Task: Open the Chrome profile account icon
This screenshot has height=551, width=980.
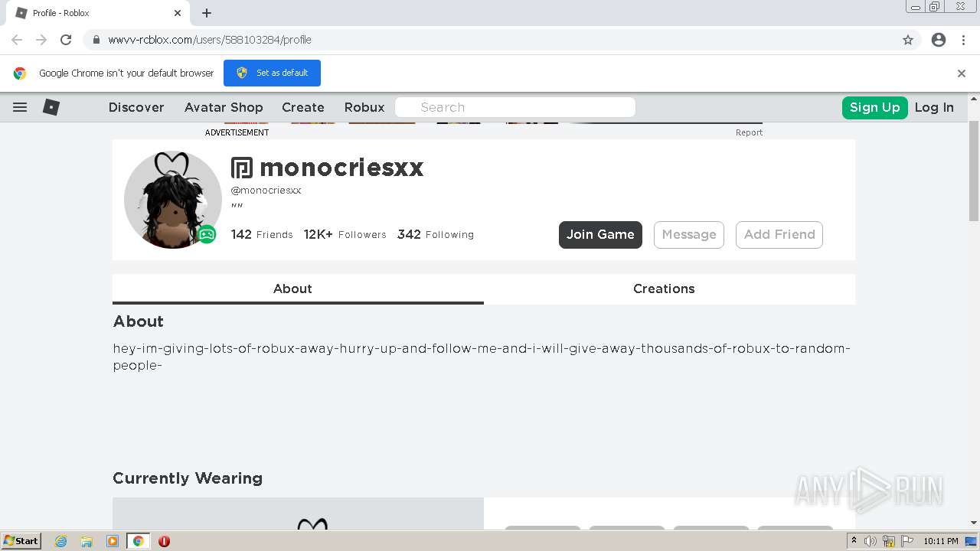Action: pyautogui.click(x=939, y=40)
